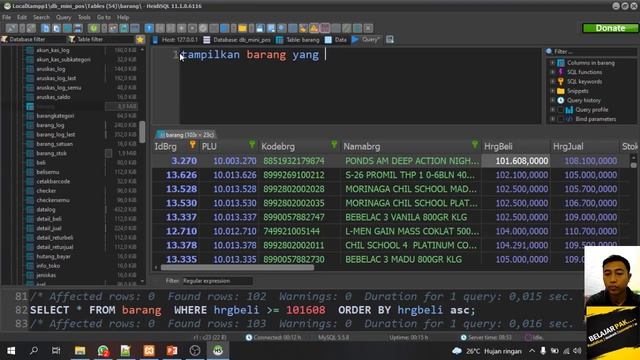Expand Columns in barang node
Screen dimensions: 640x360
click(x=552, y=63)
